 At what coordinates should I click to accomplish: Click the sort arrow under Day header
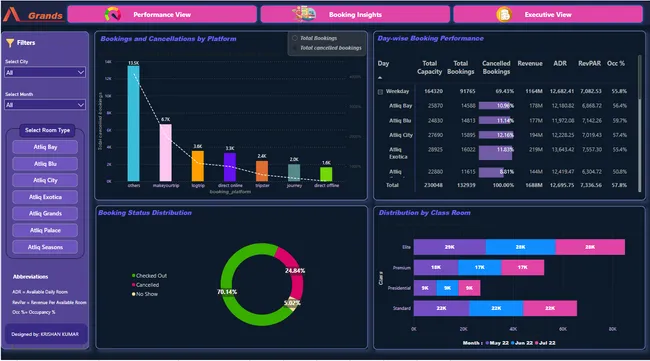380,78
